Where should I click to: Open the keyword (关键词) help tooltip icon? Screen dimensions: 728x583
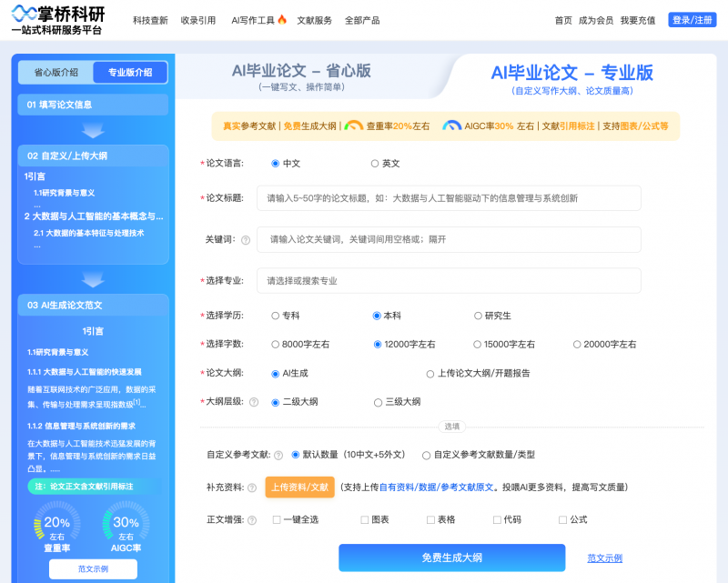coord(245,239)
